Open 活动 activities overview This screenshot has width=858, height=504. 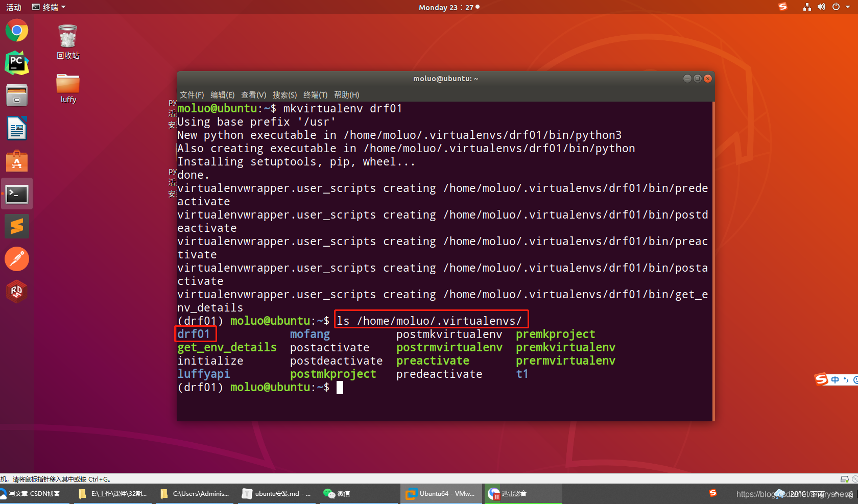(14, 7)
